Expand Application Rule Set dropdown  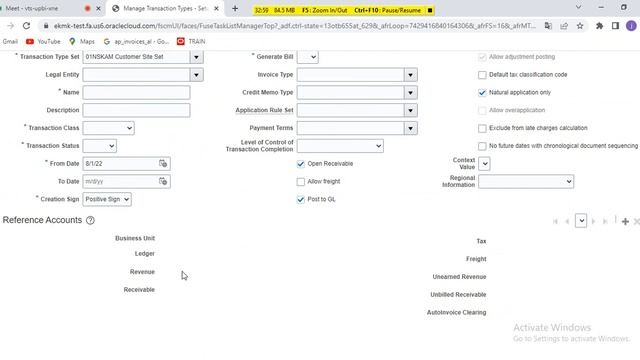tap(410, 111)
